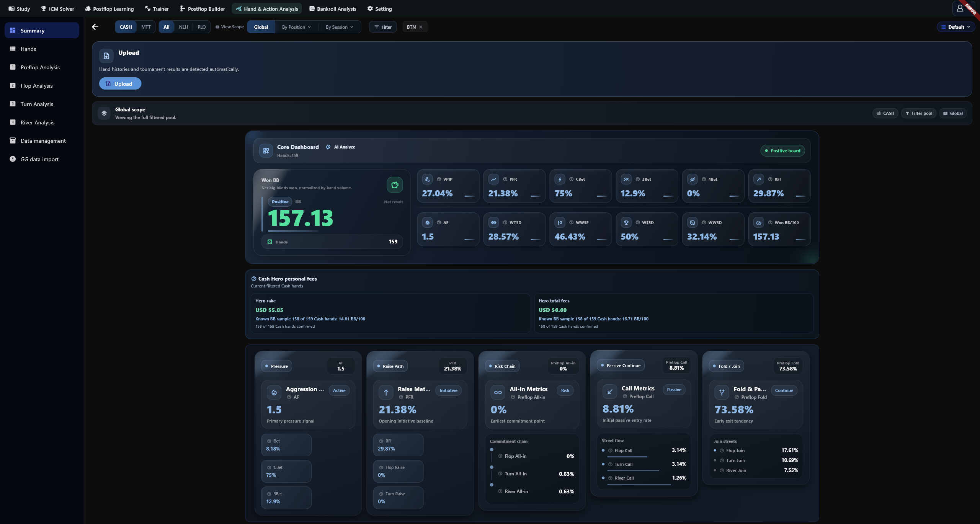Open the Bankroll Analysis tab
This screenshot has width=980, height=524.
click(x=333, y=8)
